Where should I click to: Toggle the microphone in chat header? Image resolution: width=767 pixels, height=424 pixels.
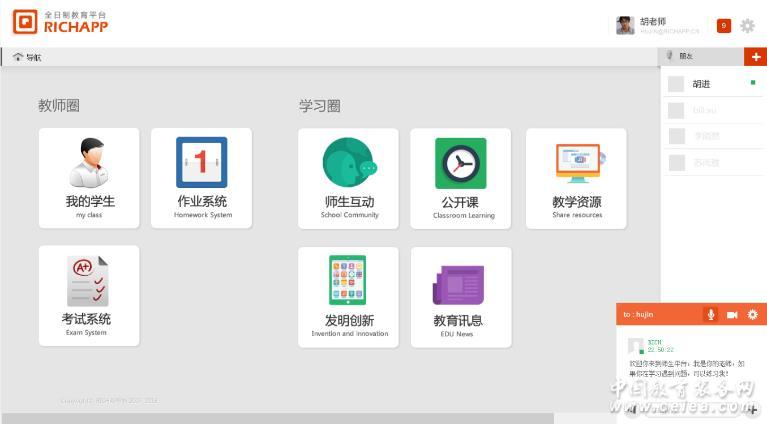coord(711,314)
